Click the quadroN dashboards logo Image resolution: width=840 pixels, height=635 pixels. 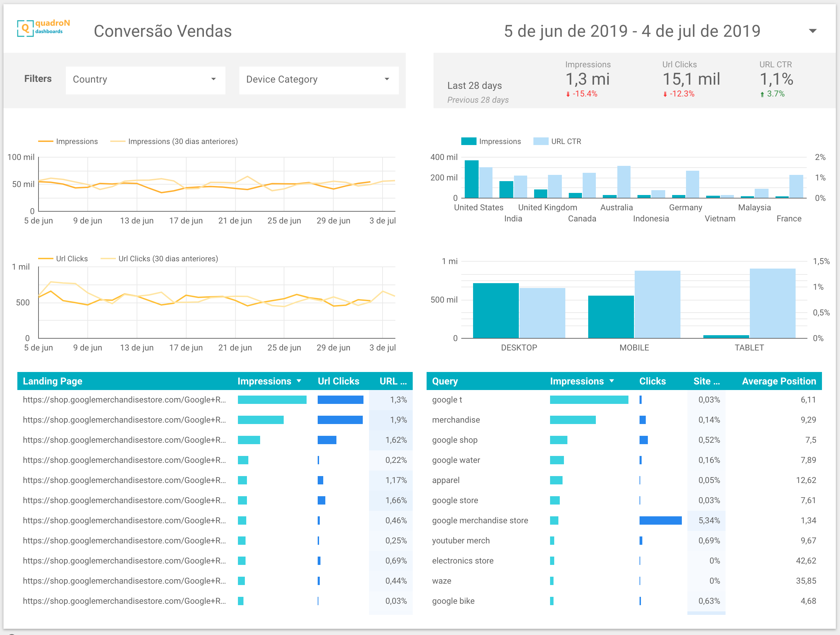point(44,28)
